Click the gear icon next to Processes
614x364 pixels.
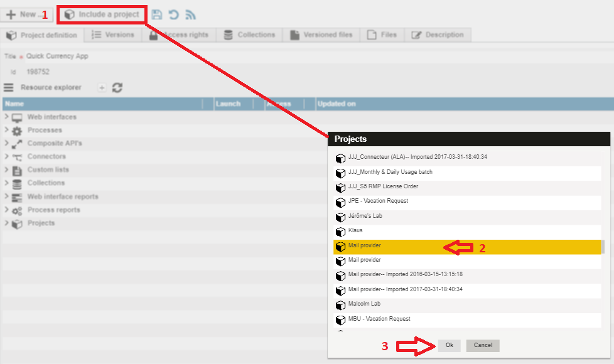(18, 130)
